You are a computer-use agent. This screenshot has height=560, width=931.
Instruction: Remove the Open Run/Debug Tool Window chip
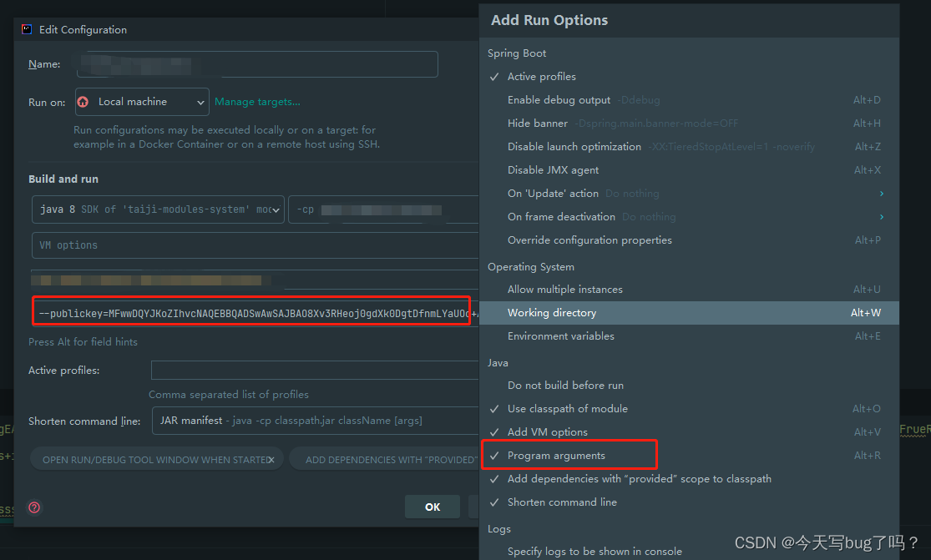(271, 460)
